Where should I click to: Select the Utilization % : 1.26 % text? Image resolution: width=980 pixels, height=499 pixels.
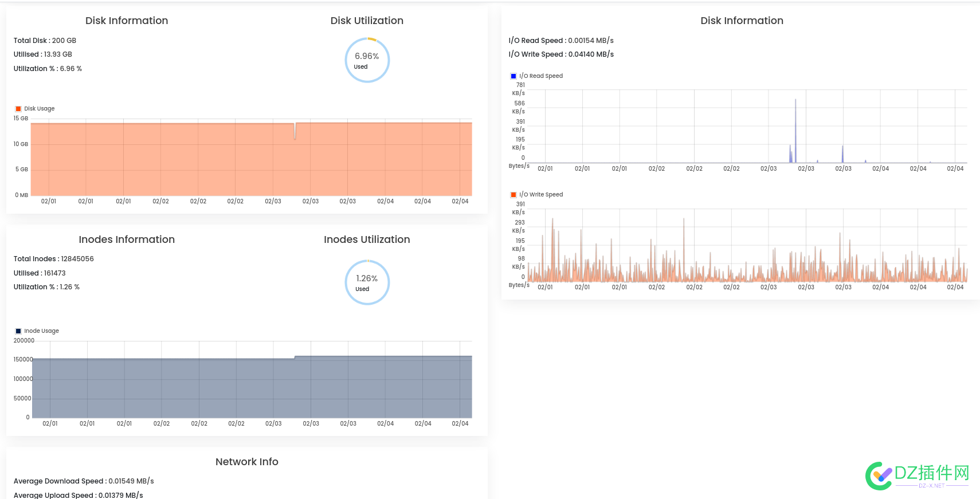(x=46, y=287)
